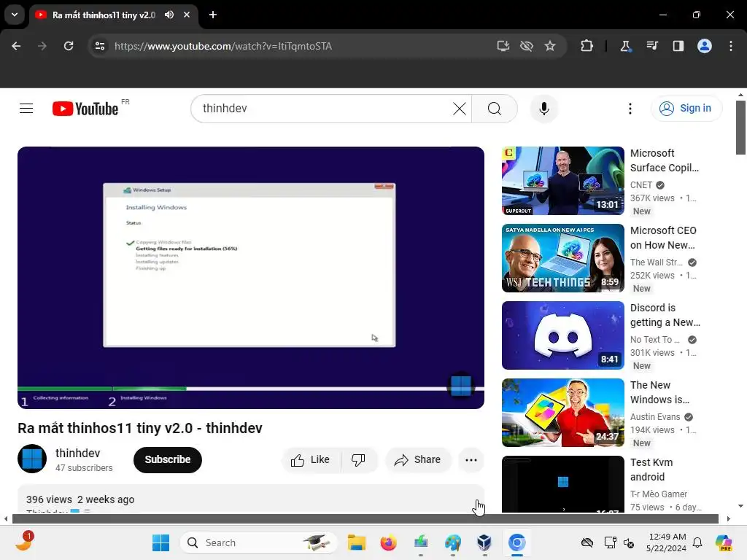Open the YouTube hamburger guide menu
Viewport: 747px width, 560px height.
(26, 109)
